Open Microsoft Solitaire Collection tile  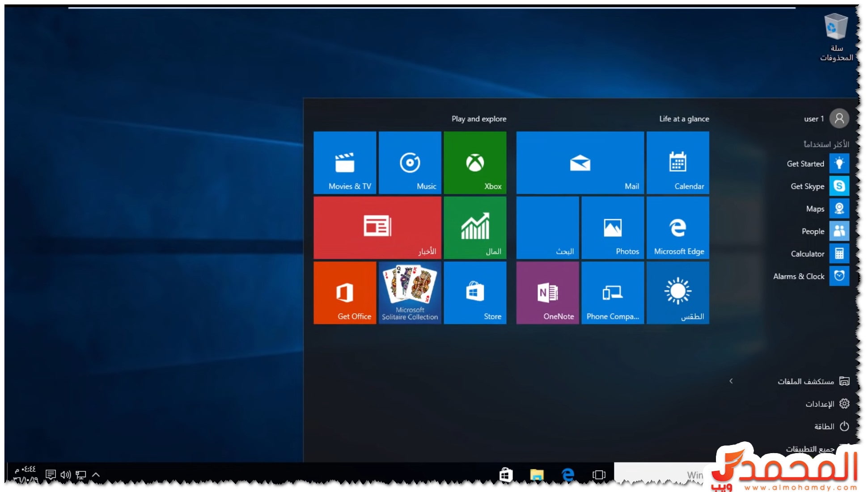point(410,293)
